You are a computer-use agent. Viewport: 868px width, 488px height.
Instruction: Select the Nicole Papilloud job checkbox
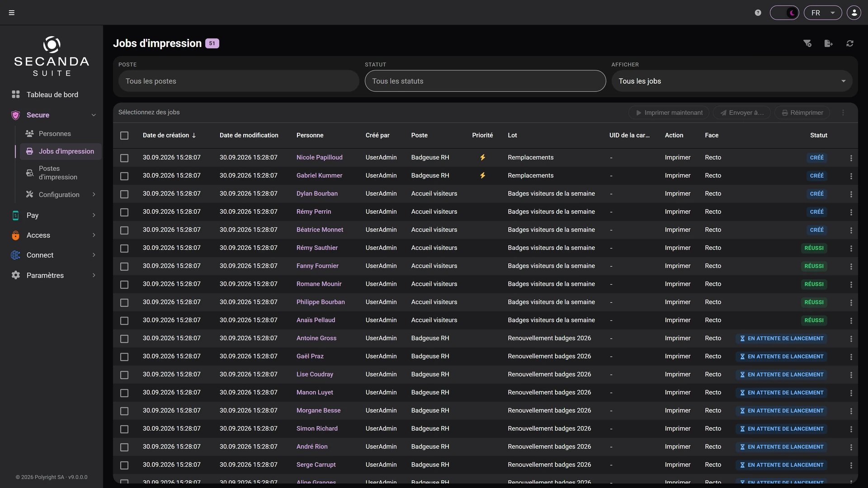(x=124, y=158)
